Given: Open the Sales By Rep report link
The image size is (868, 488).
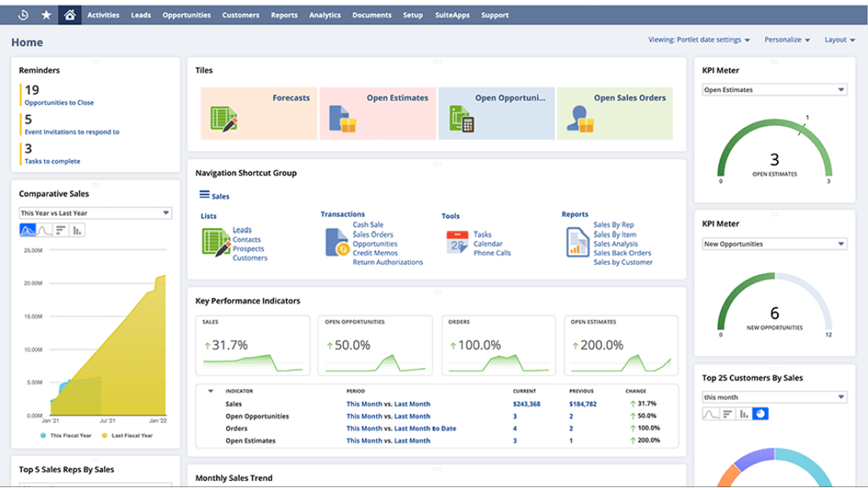Looking at the screenshot, I should [x=613, y=225].
